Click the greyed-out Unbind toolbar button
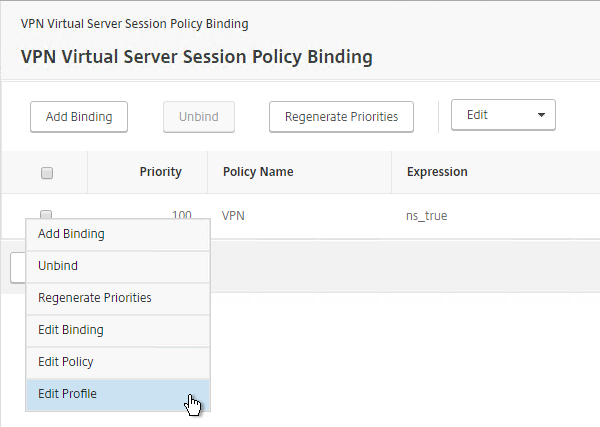 tap(199, 117)
